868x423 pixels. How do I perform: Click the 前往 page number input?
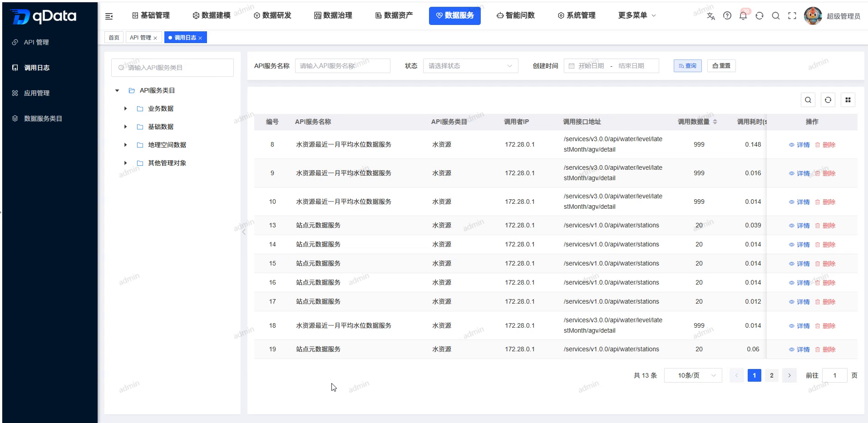pyautogui.click(x=834, y=375)
